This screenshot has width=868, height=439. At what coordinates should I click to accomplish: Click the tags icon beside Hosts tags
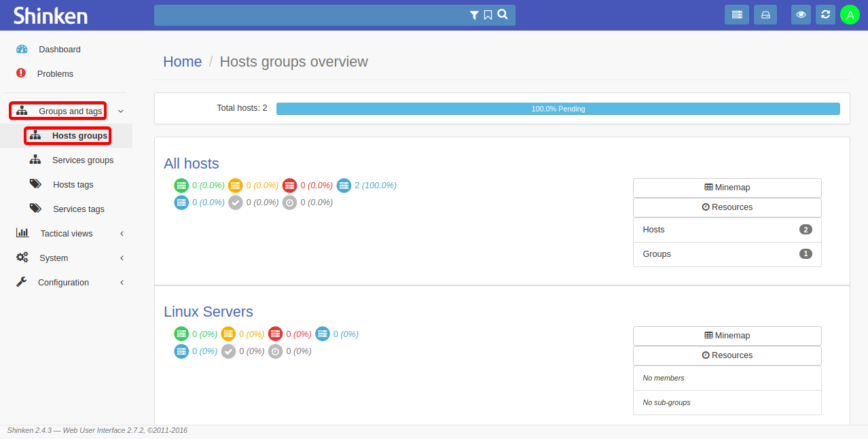(x=35, y=184)
